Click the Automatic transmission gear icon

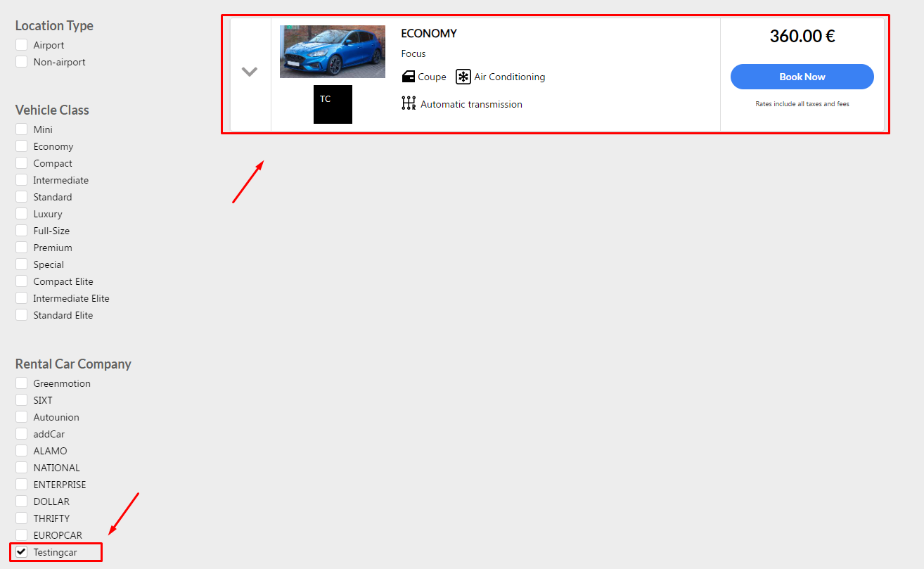409,104
